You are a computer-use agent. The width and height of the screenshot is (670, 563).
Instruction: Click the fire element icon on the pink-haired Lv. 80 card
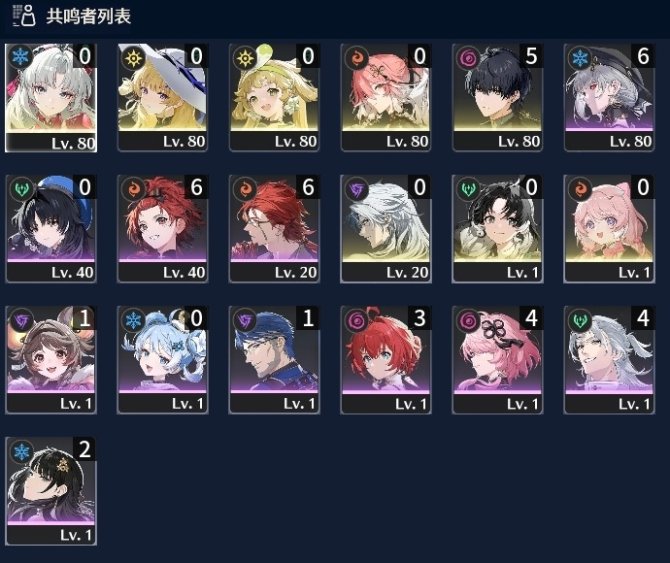(356, 58)
